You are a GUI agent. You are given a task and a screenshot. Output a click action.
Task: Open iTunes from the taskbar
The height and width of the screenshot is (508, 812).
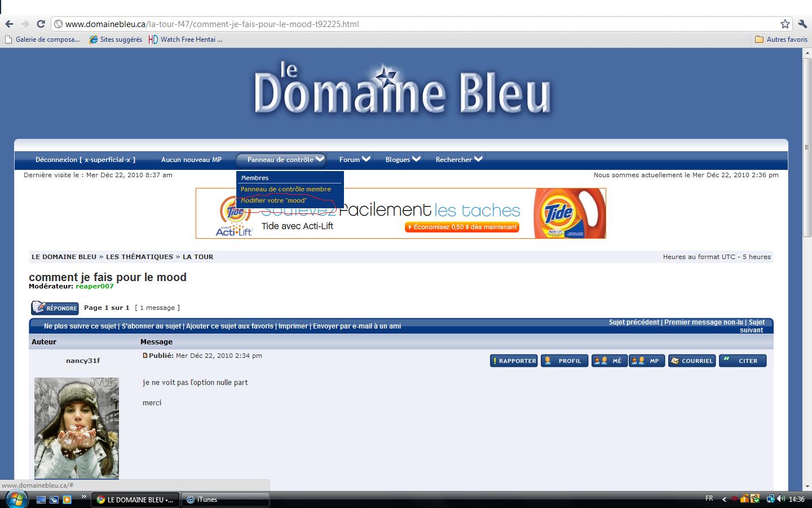(x=226, y=500)
